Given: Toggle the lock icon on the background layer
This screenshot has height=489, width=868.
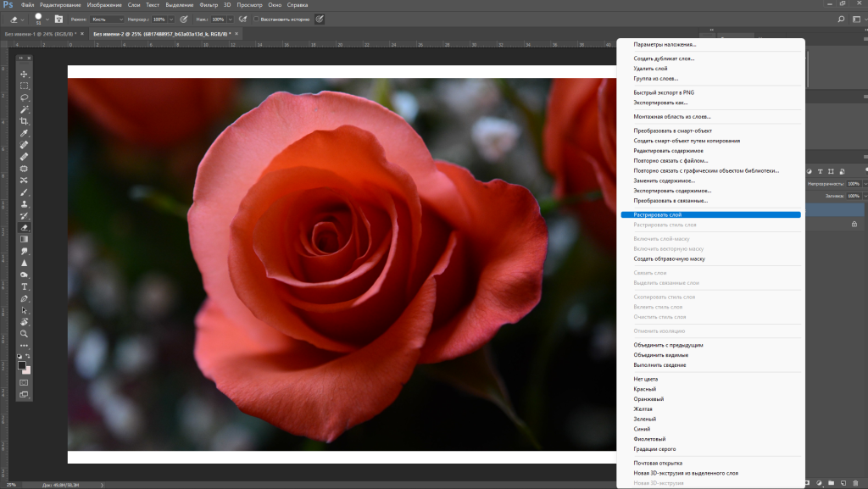Looking at the screenshot, I should click(x=853, y=224).
